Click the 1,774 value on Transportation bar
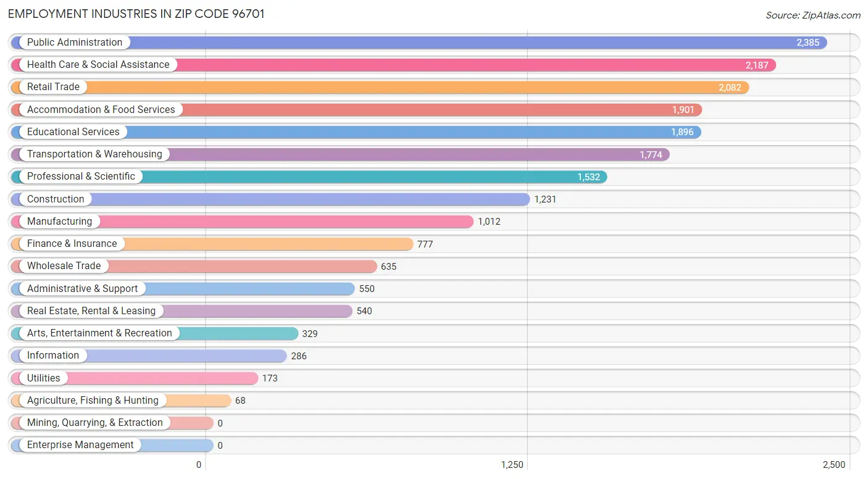Screen dimensions: 868x479 tap(651, 155)
